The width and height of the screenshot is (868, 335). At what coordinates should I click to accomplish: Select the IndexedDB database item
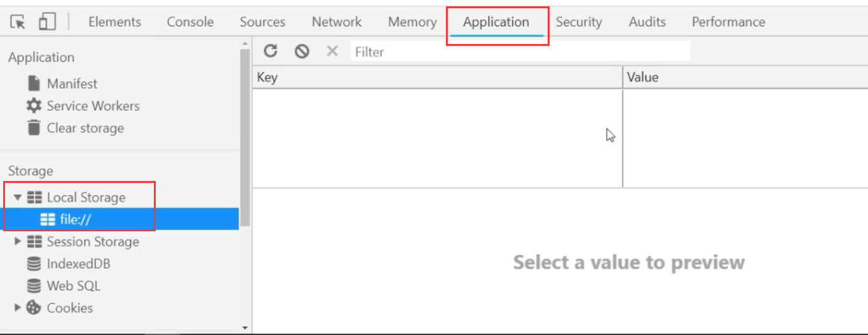78,264
